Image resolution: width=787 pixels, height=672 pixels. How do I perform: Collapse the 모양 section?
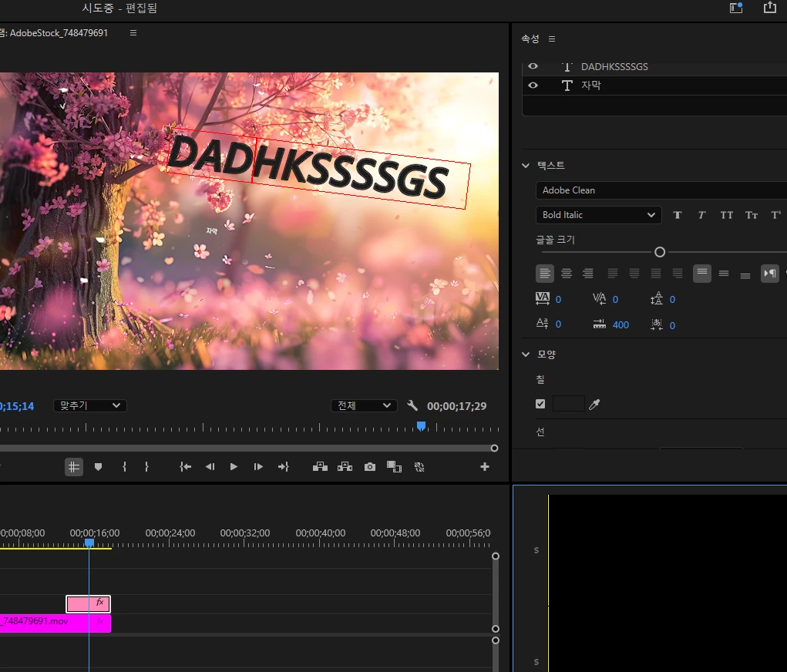526,354
